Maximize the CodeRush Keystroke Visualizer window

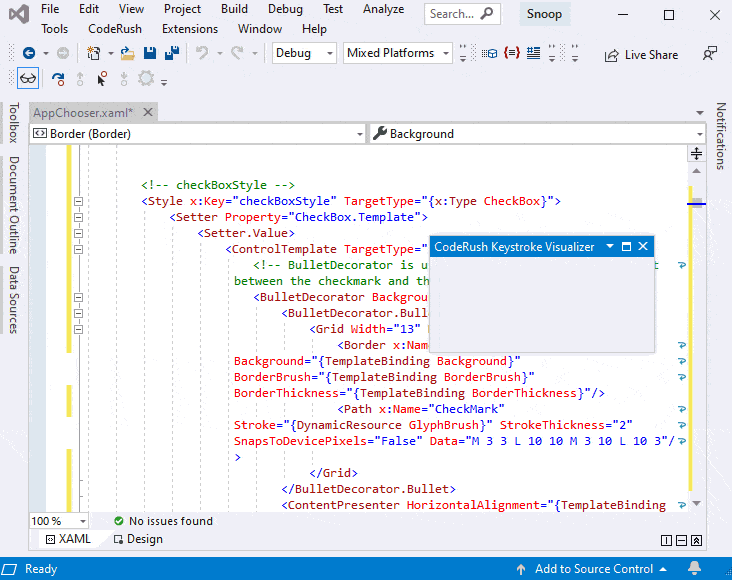coord(626,246)
